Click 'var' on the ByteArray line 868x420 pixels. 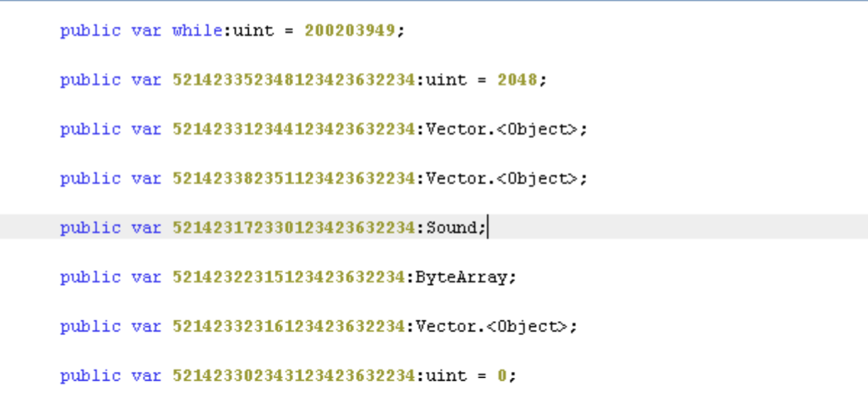[x=146, y=277]
